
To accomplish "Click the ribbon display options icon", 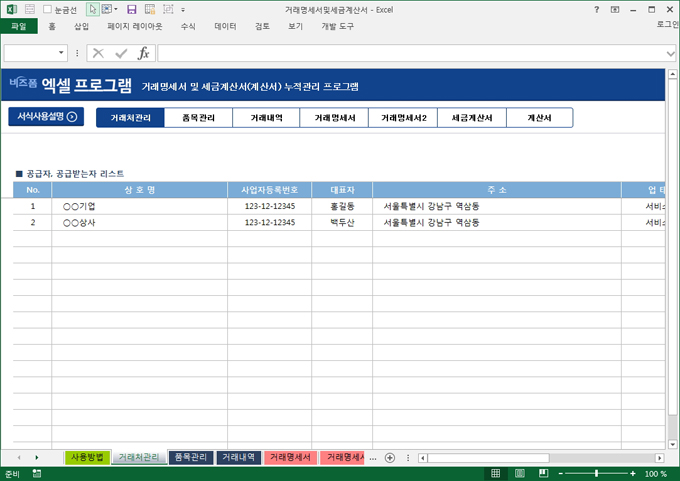I will (615, 9).
